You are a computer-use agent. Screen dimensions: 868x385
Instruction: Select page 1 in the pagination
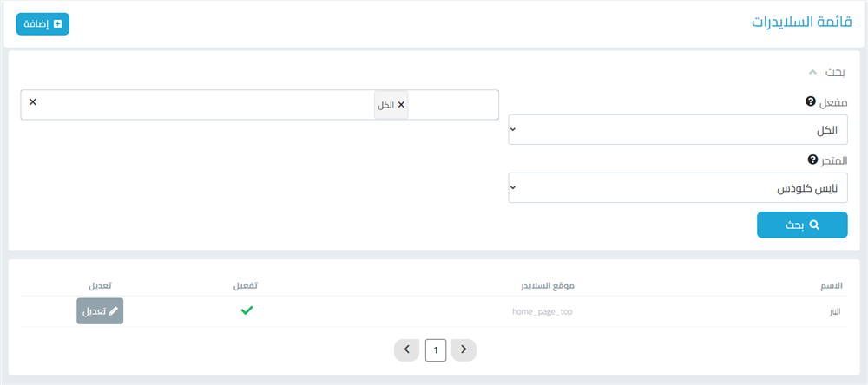[x=436, y=349]
